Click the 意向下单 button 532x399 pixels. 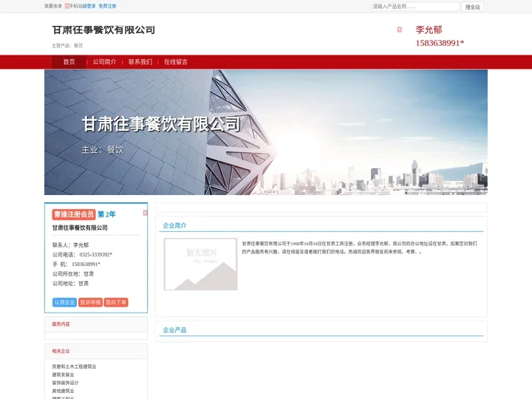[x=116, y=302]
